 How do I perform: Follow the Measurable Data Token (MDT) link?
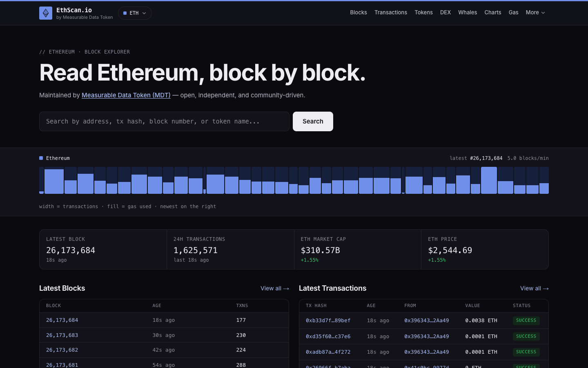(126, 95)
